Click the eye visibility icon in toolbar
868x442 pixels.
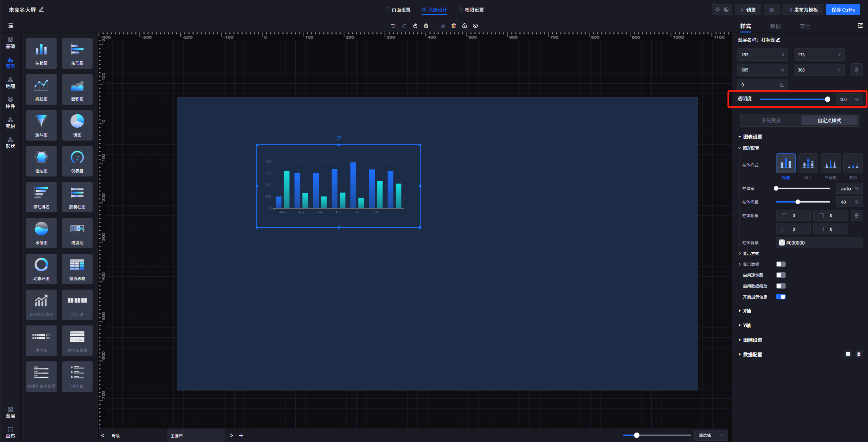tap(475, 26)
